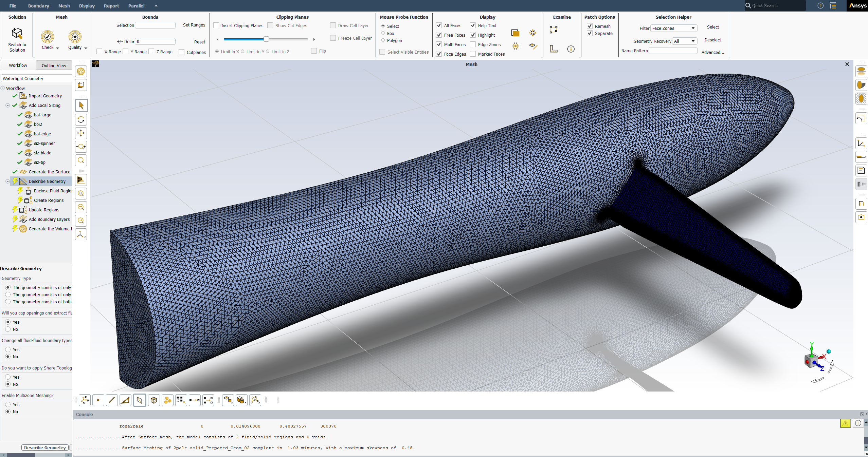Open the Parallel menu
The height and width of the screenshot is (457, 868).
136,6
